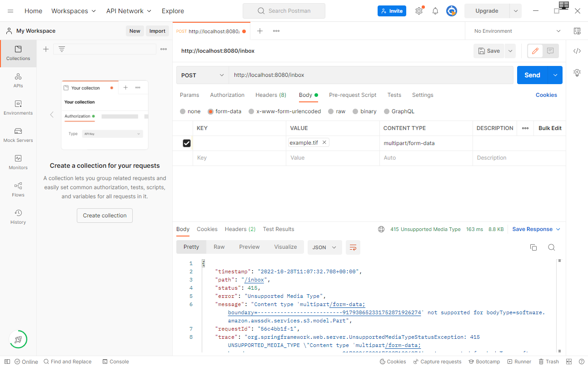Create new collection with plus icon
This screenshot has height=367, width=588.
coord(46,49)
